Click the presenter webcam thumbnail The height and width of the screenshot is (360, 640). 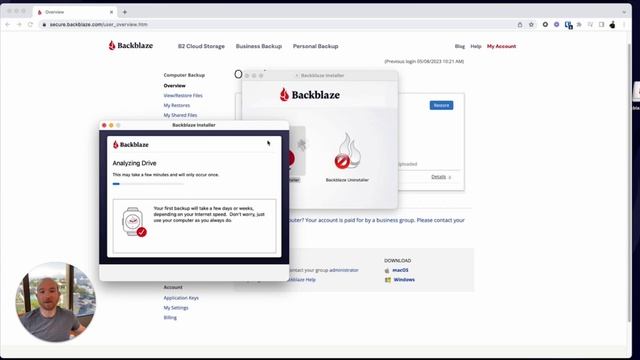coord(56,302)
